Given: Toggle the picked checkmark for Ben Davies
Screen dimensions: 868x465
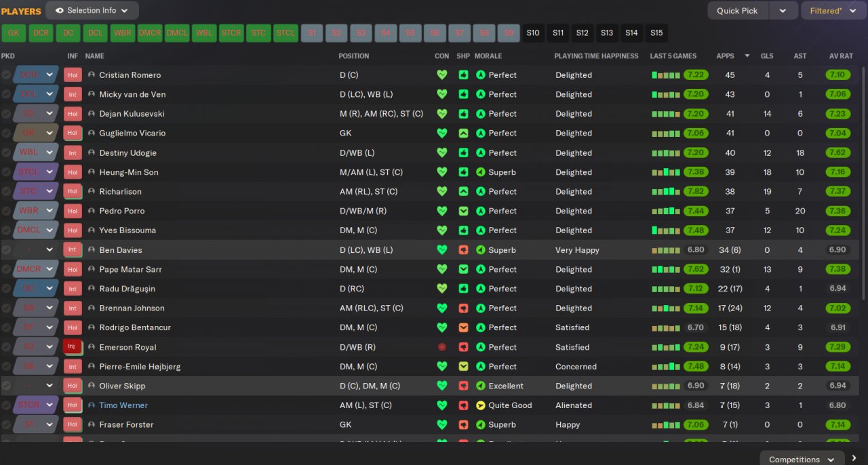Looking at the screenshot, I should (x=6, y=250).
